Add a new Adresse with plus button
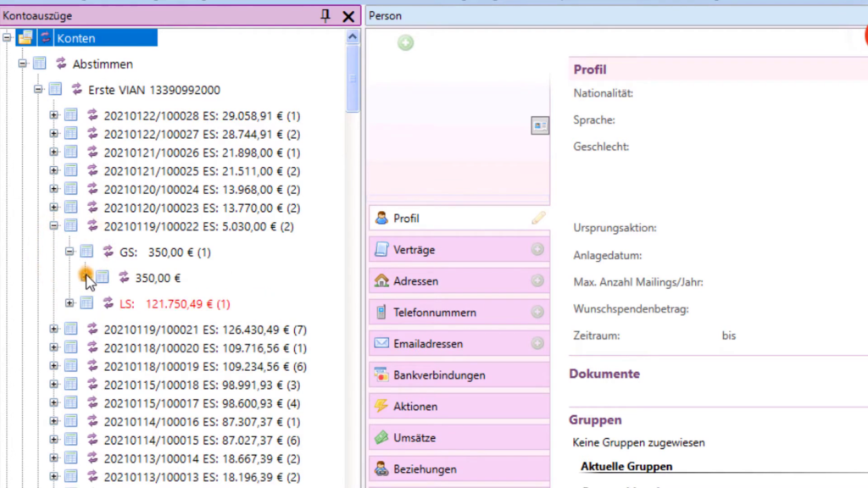This screenshot has width=868, height=488. 537,280
